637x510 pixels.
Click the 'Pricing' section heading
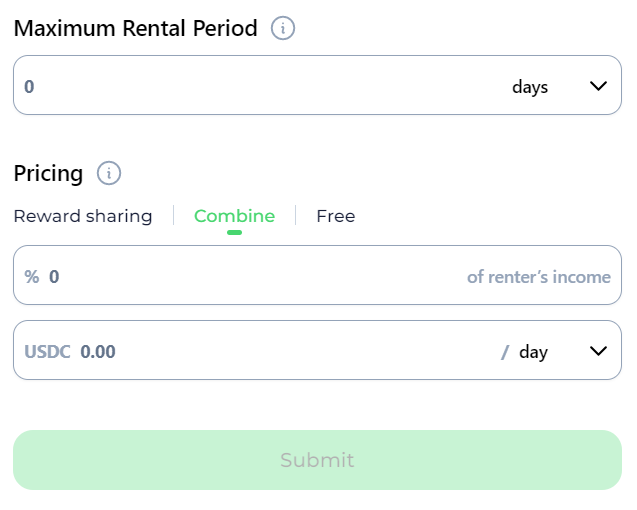(x=48, y=173)
